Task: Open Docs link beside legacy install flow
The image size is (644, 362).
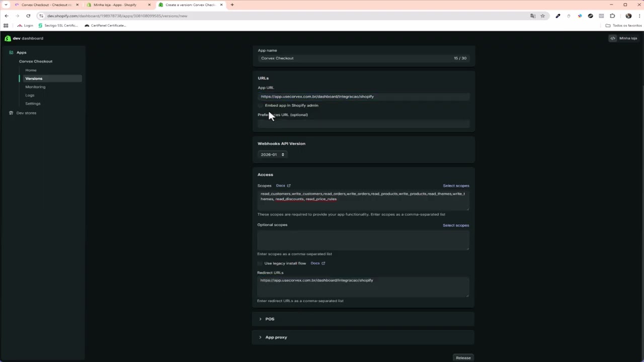Action: (x=318, y=263)
